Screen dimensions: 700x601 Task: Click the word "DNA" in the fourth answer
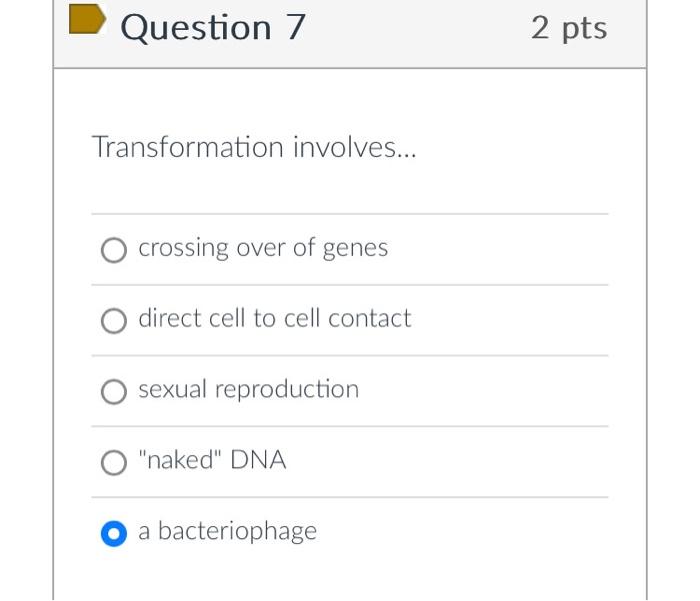[258, 459]
